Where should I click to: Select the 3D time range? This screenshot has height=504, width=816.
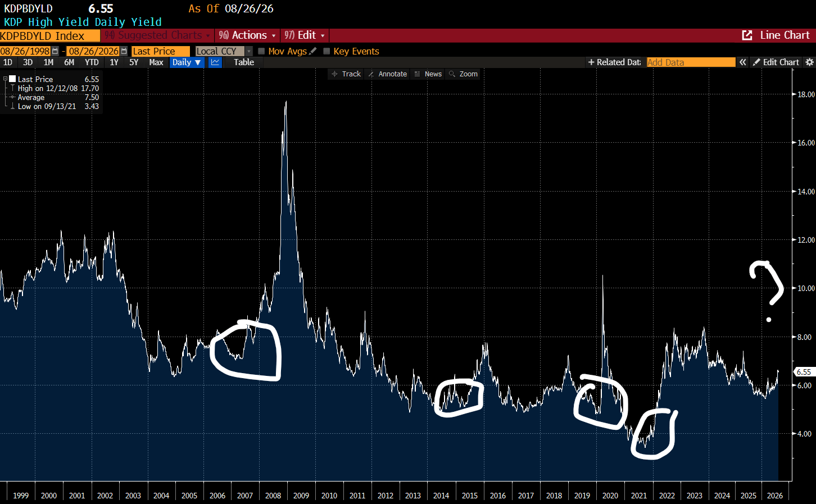point(28,62)
